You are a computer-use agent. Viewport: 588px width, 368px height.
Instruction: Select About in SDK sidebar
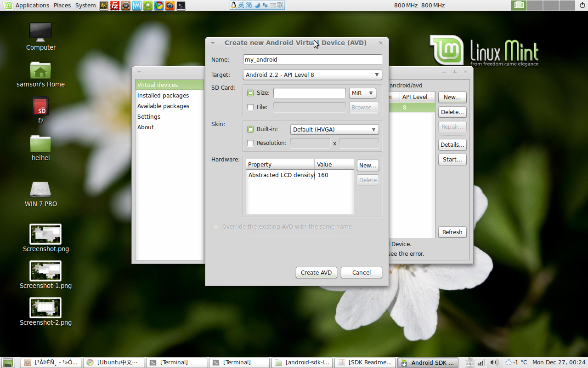pos(170,127)
